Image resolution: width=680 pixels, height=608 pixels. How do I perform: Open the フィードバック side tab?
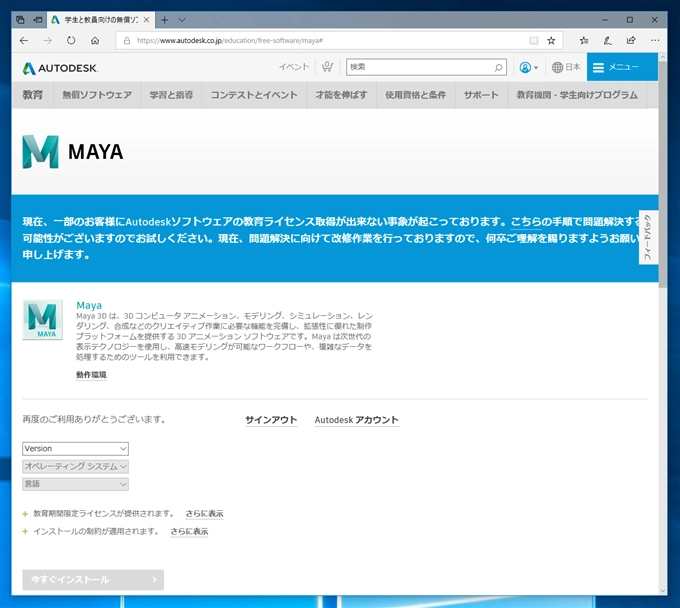(x=648, y=237)
